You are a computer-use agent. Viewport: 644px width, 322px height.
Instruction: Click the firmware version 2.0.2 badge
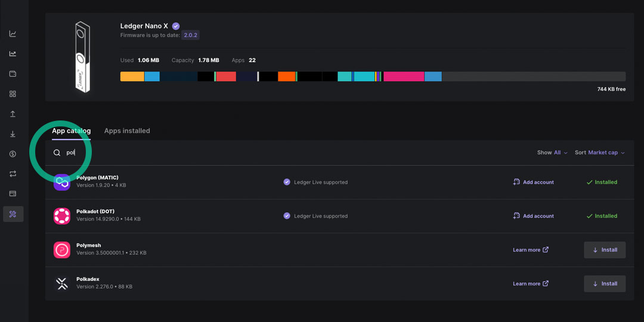[x=191, y=35]
